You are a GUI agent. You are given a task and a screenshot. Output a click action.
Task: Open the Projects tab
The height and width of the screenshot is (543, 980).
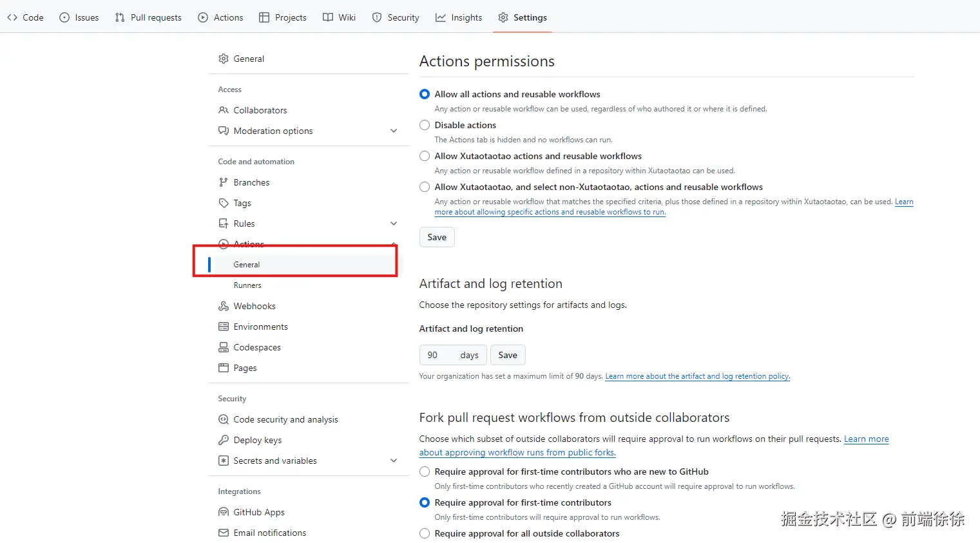pyautogui.click(x=283, y=17)
